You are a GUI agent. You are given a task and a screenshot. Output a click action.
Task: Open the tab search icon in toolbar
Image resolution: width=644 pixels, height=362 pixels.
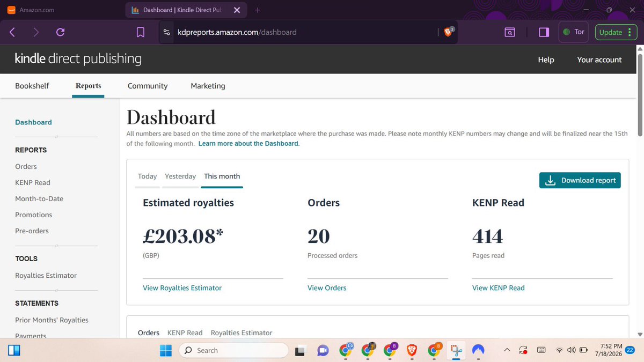coord(510,32)
